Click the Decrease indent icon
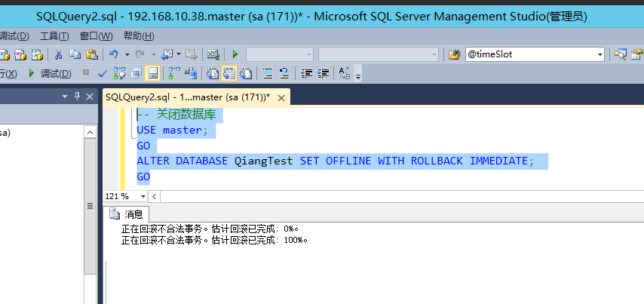 pyautogui.click(x=306, y=73)
